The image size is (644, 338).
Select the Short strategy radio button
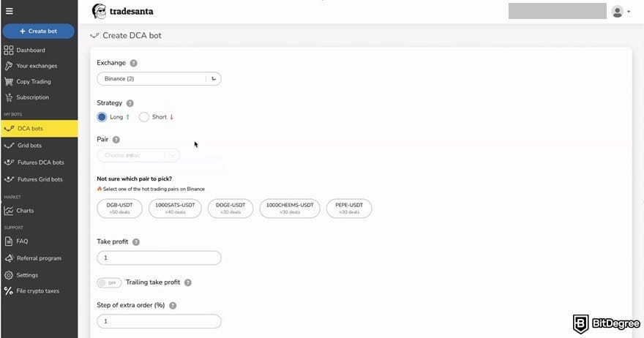(143, 117)
